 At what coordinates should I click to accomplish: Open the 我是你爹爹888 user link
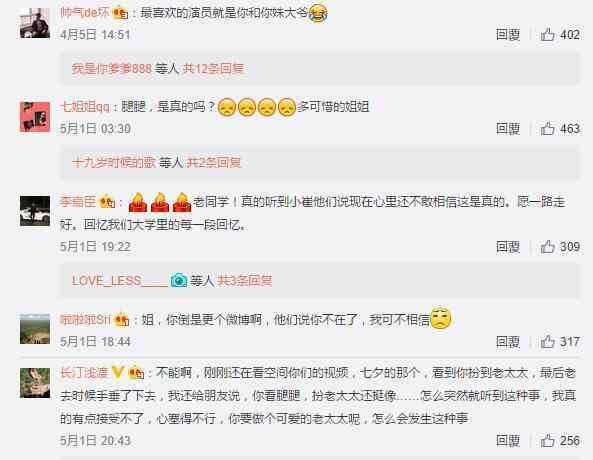tap(112, 68)
